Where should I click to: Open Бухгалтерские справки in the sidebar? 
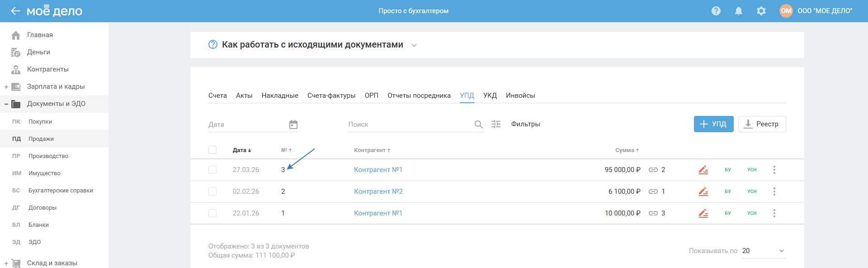pyautogui.click(x=61, y=191)
